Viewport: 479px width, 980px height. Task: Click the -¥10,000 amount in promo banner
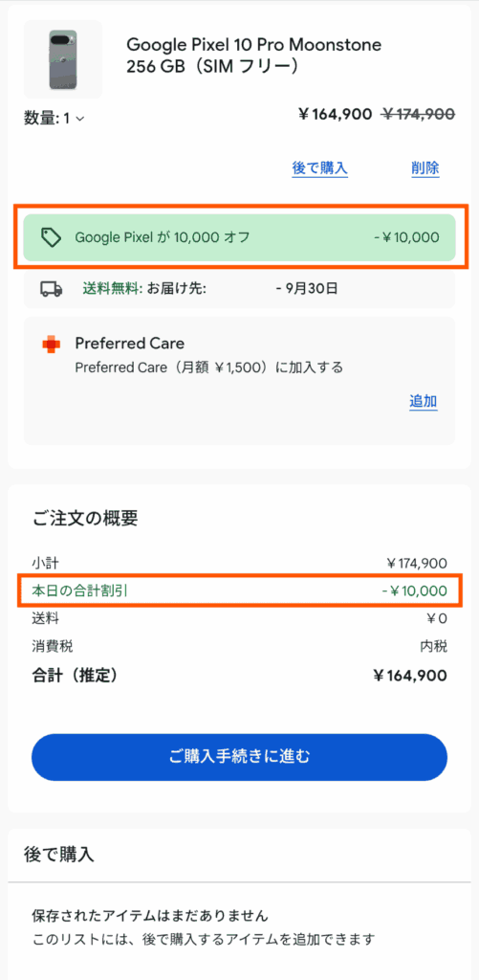406,237
